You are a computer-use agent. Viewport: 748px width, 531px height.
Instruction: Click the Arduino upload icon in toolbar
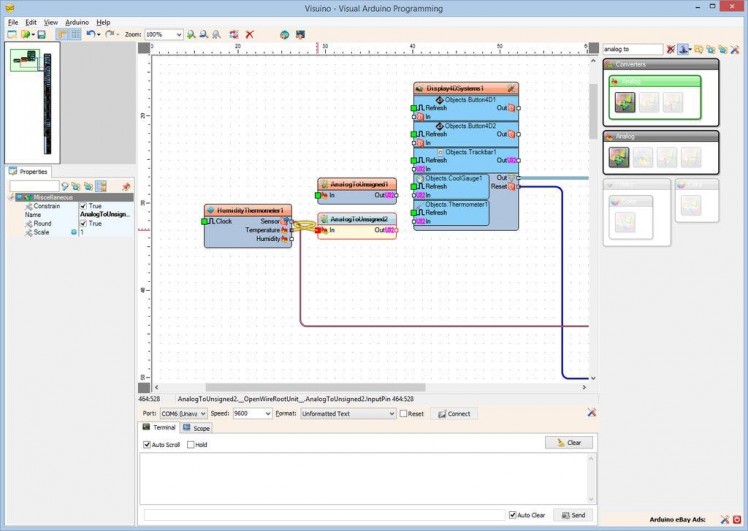(x=284, y=34)
